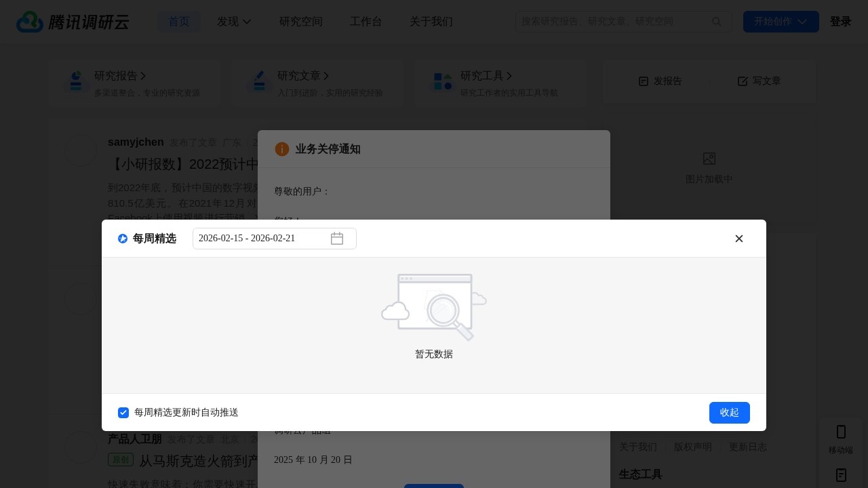Click the 移动端 mobile icon on the right edge
The image size is (868, 488).
pos(841,432)
